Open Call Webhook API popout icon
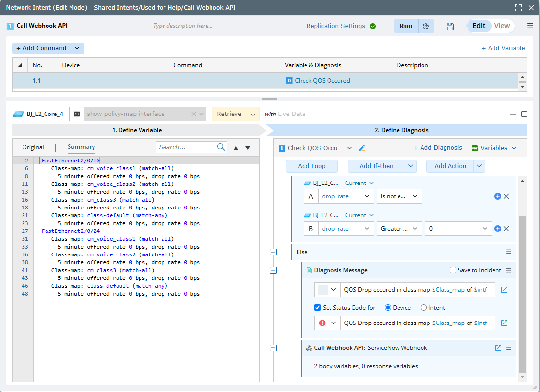The width and height of the screenshot is (540, 392). coord(498,348)
